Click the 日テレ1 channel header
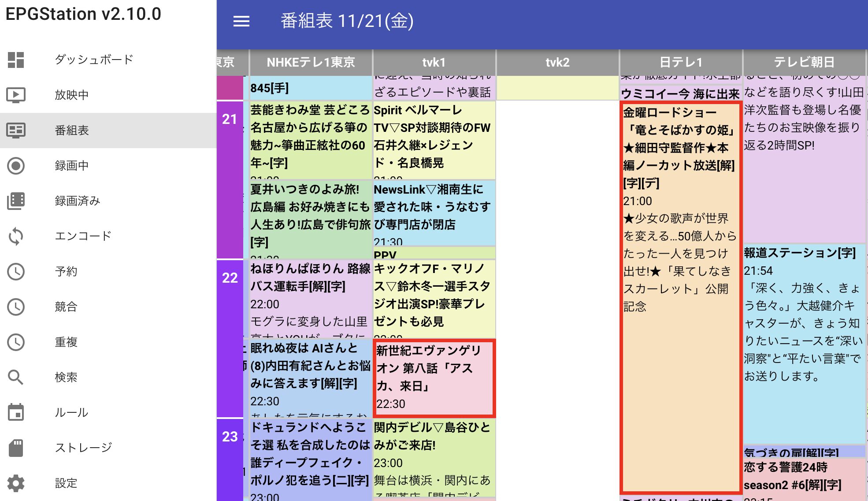Screen dimensions: 868x501 pyautogui.click(x=681, y=62)
